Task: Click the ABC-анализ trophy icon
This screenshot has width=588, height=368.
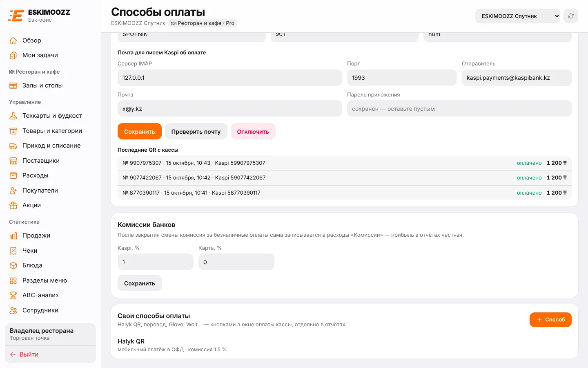Action: (13, 295)
